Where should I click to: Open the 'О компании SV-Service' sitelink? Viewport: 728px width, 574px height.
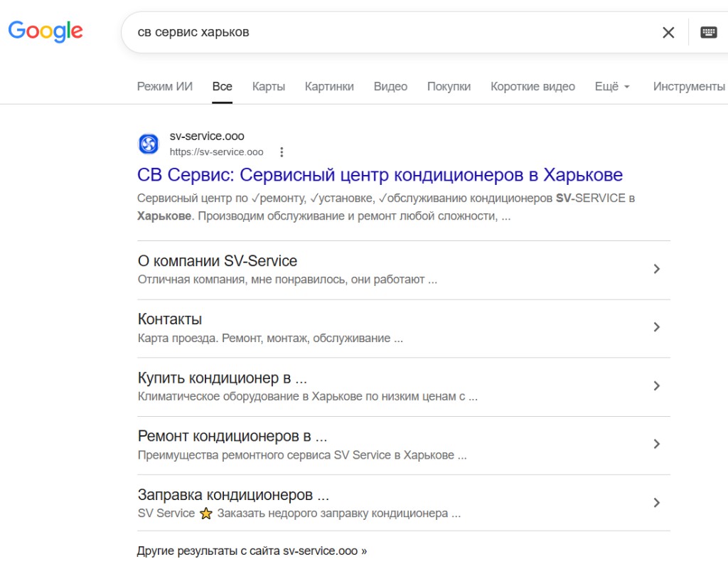218,261
